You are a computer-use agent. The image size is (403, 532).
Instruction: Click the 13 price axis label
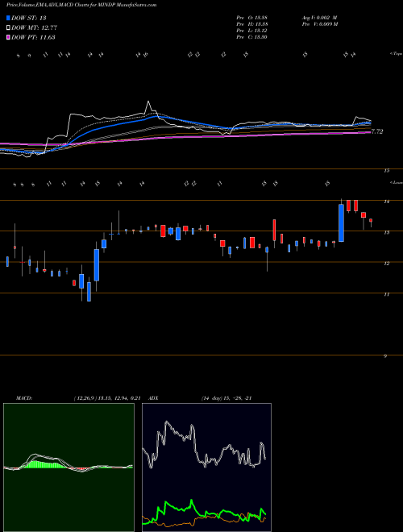[x=386, y=233]
